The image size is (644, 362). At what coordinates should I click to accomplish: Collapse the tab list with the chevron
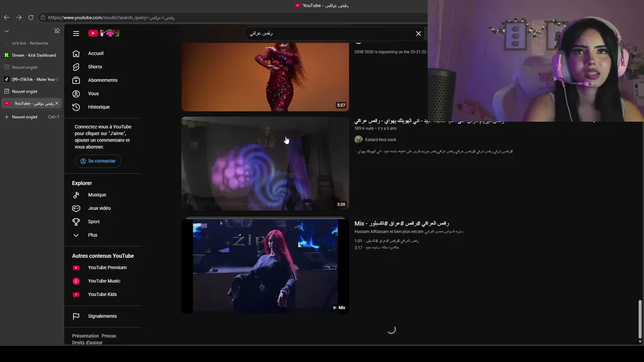[x=7, y=31]
